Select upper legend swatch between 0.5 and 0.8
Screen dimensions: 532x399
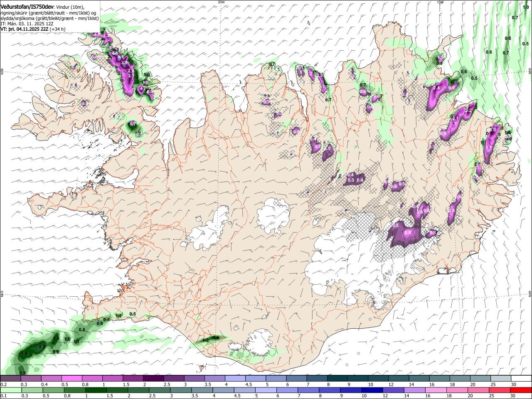coord(71,379)
